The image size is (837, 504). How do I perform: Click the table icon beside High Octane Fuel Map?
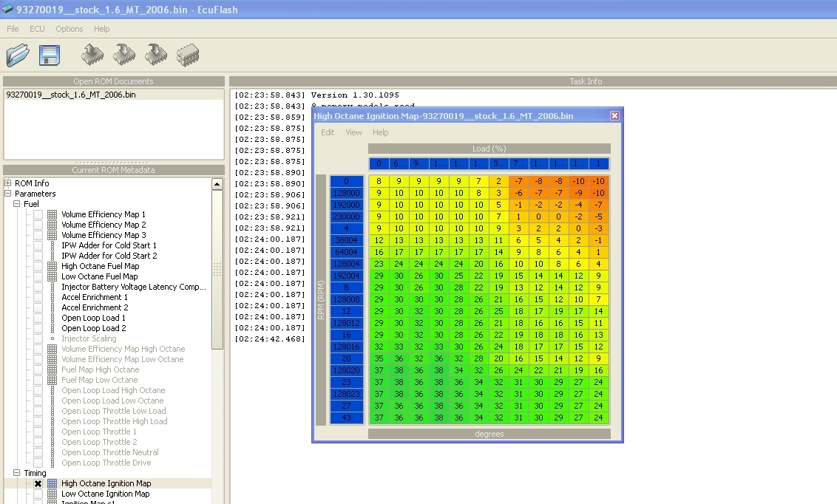coord(52,266)
